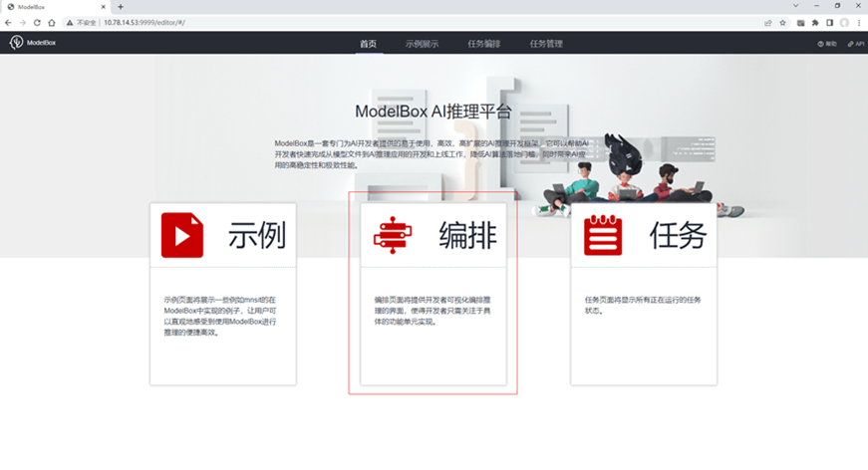Screen dimensions: 868x470
Task: Click the media extension icon beside the star
Action: 800,23
